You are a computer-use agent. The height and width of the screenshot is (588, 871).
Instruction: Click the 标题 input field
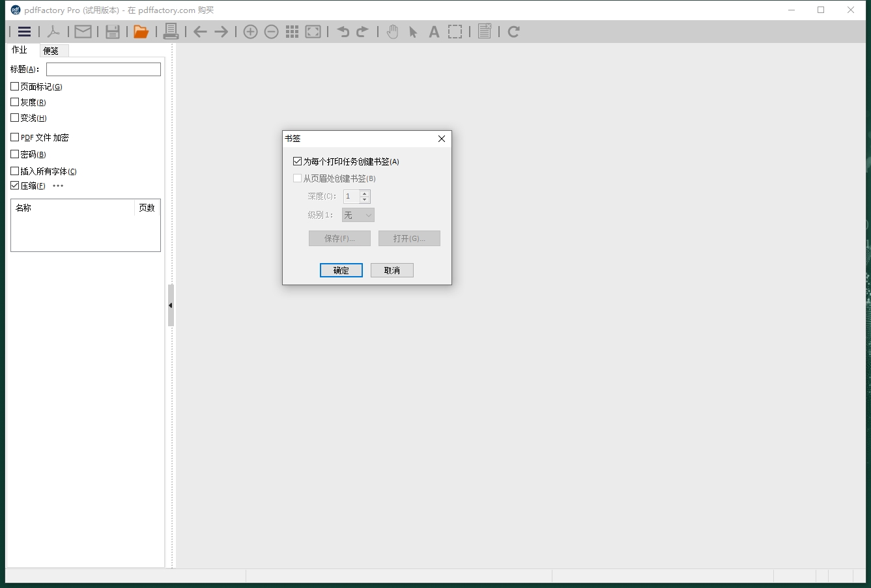[x=104, y=69]
